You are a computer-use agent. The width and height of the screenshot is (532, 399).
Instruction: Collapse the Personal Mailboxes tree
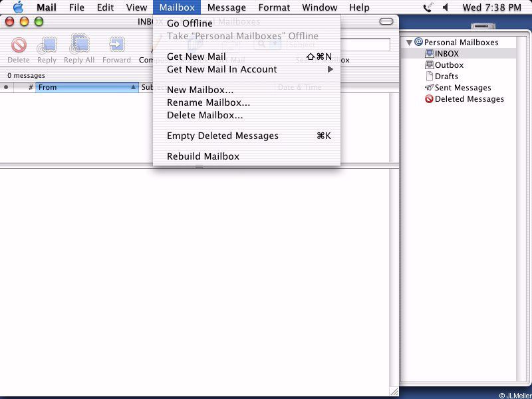(x=409, y=43)
